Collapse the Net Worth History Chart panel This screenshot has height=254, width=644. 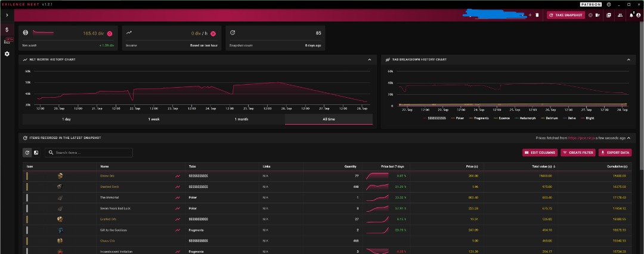[369, 60]
